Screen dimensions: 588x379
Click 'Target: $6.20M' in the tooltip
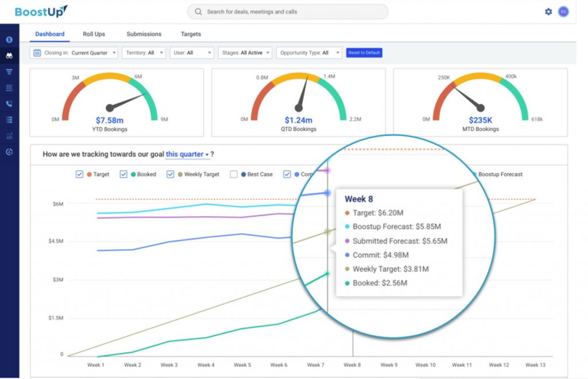coord(378,213)
